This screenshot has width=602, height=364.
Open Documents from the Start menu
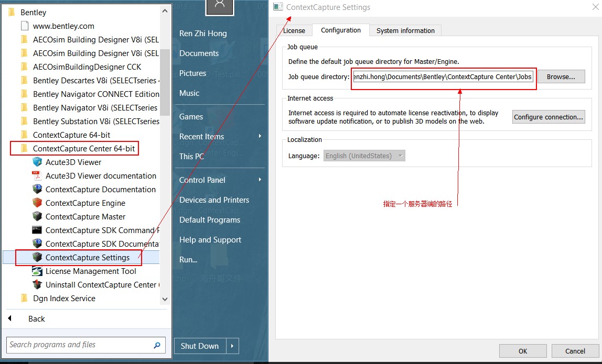pos(199,53)
